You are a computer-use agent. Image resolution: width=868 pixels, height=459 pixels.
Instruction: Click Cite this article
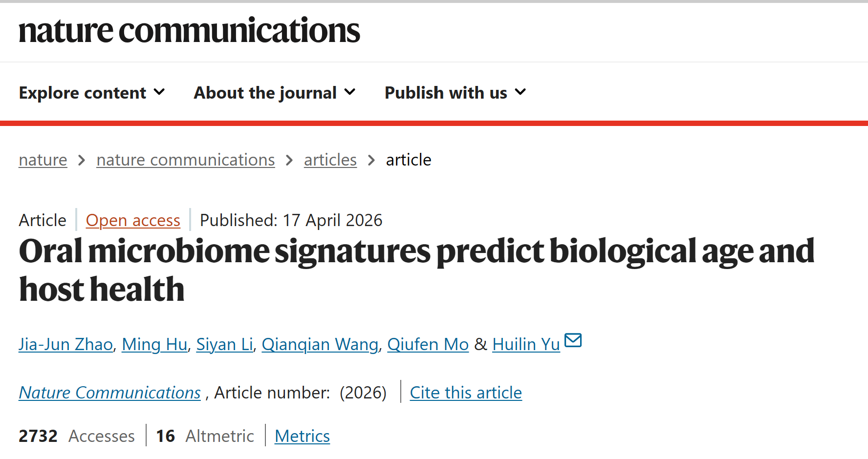[466, 393]
